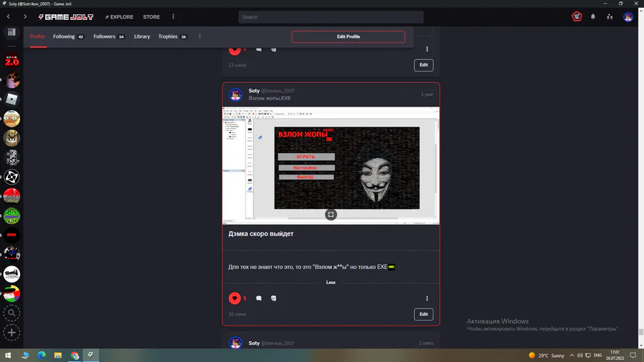This screenshot has height=362, width=644.
Task: Click the Edit Profile button
Action: point(348,36)
